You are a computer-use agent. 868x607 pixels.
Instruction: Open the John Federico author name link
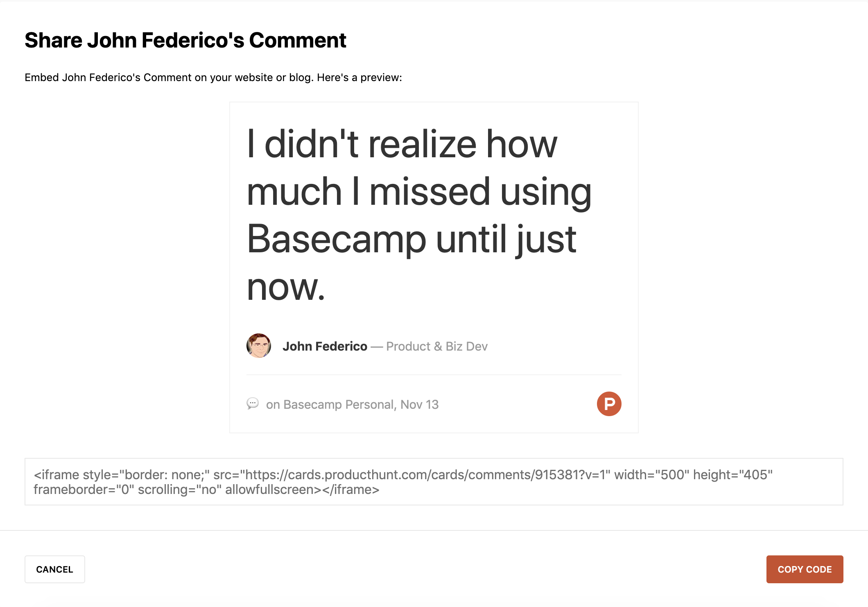tap(325, 347)
